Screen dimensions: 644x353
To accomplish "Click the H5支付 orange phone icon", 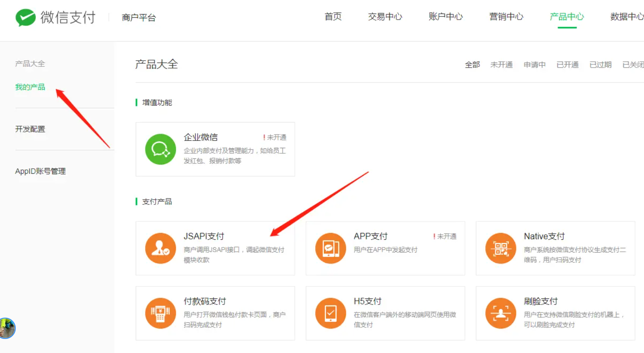I will tap(331, 313).
